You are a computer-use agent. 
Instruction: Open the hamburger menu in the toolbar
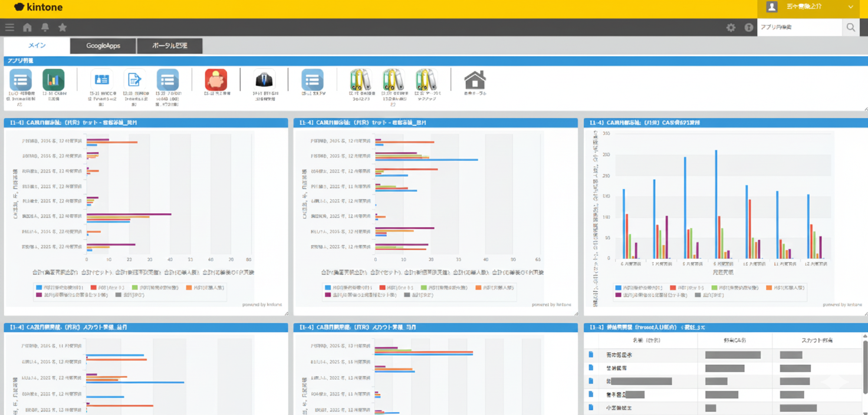(9, 27)
